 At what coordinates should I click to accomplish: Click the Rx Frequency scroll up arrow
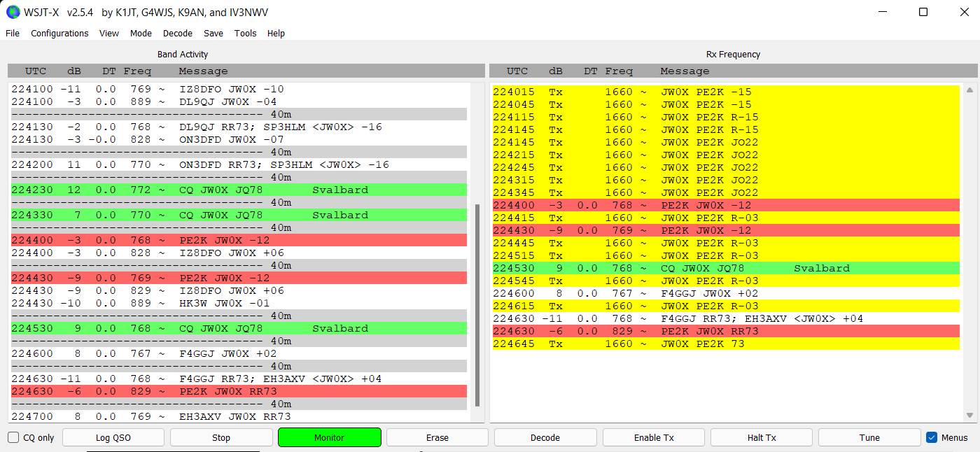969,90
